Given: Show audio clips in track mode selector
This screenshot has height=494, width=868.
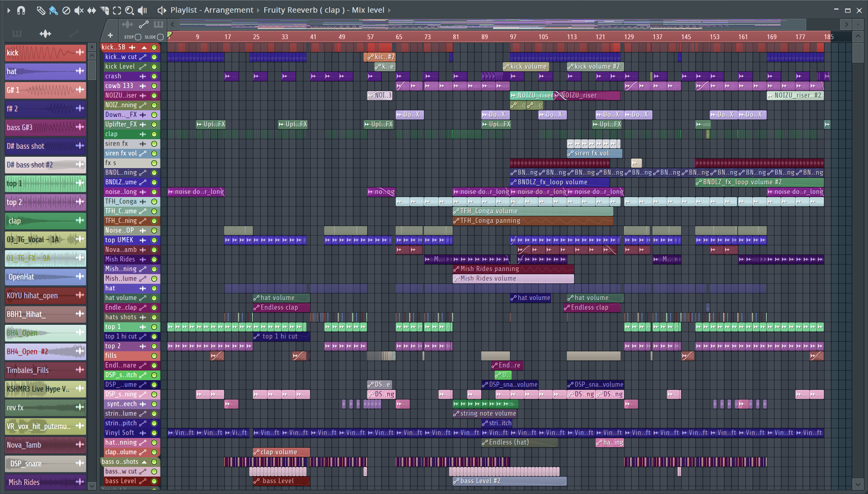Looking at the screenshot, I should coord(127,24).
